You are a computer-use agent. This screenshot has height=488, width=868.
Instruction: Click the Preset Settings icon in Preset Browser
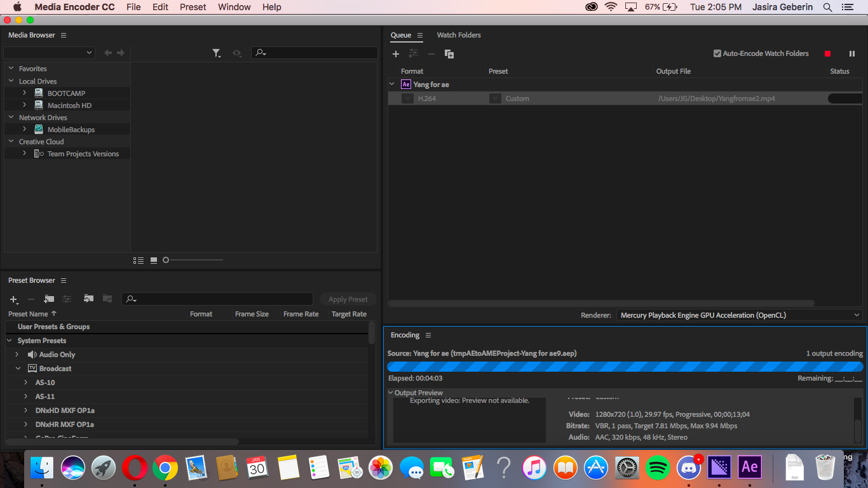pos(67,299)
